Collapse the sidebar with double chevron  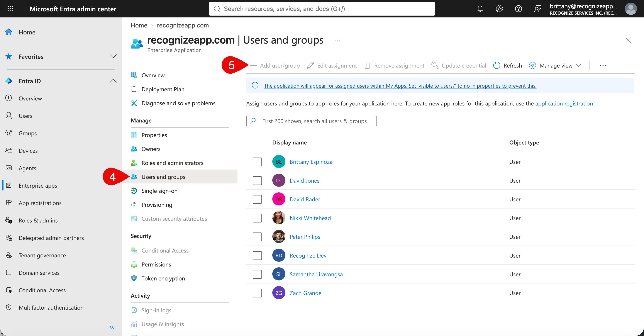tap(112, 327)
